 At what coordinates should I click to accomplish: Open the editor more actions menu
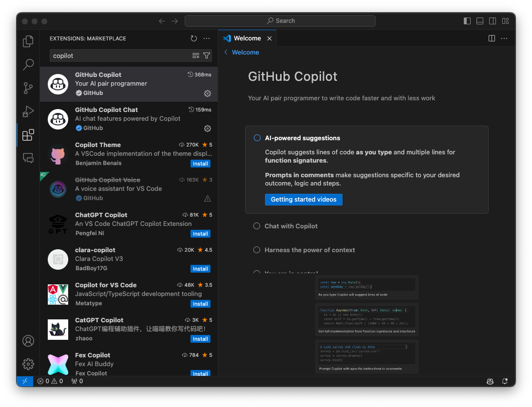(x=504, y=38)
